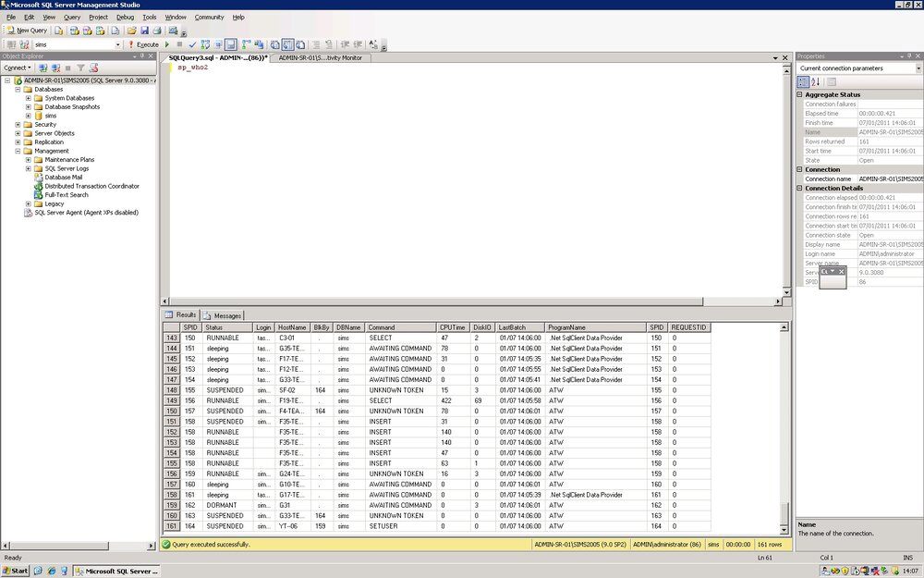924x578 pixels.
Task: Click the Change Connection icon on the SQL toolbar
Action: pyautogui.click(x=24, y=44)
